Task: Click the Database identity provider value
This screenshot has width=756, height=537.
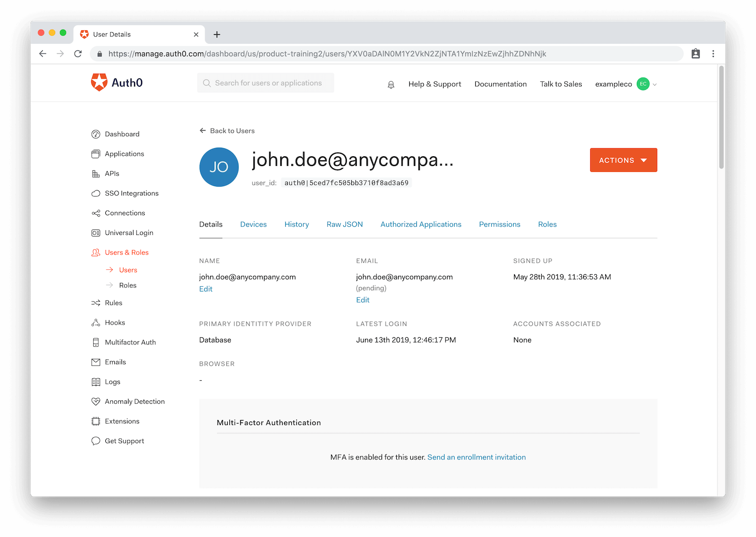Action: (215, 340)
